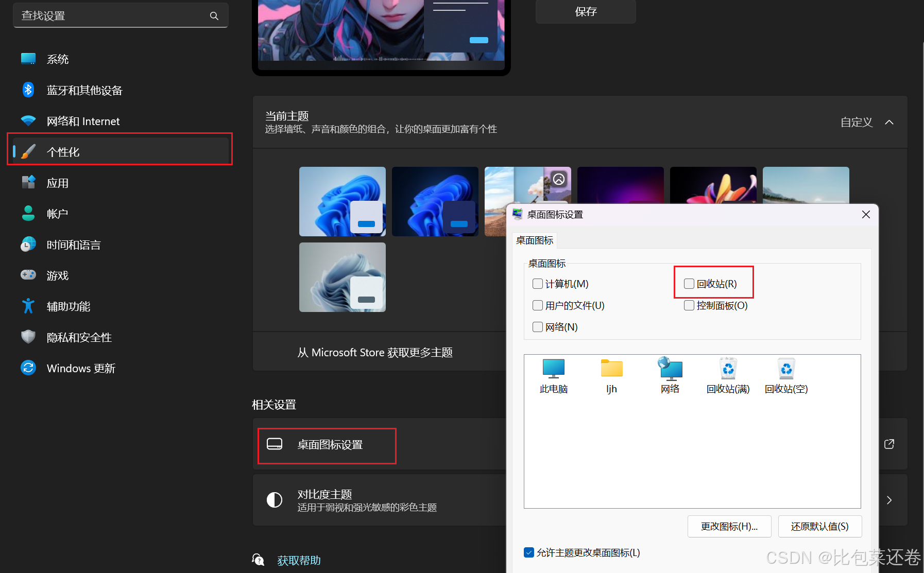924x573 pixels.
Task: Check the 计算机(M) checkbox
Action: (x=538, y=284)
